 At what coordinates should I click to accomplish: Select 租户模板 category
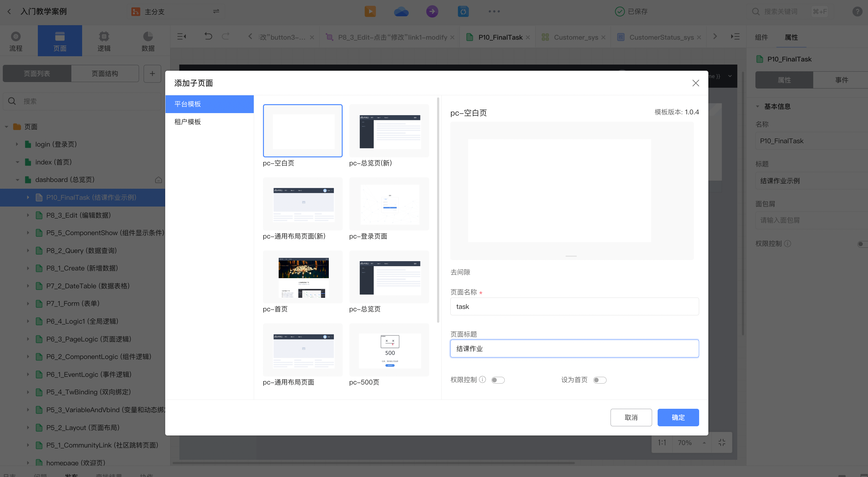point(209,122)
